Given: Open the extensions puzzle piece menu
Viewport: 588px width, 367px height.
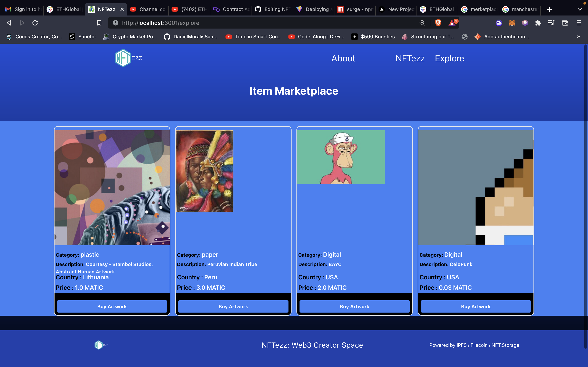Looking at the screenshot, I should (x=538, y=23).
